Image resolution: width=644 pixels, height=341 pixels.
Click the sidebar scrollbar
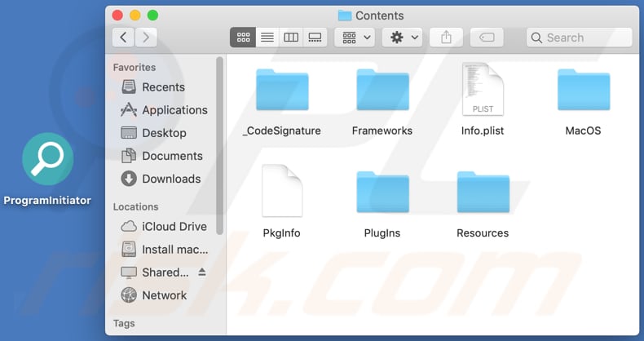[220, 146]
